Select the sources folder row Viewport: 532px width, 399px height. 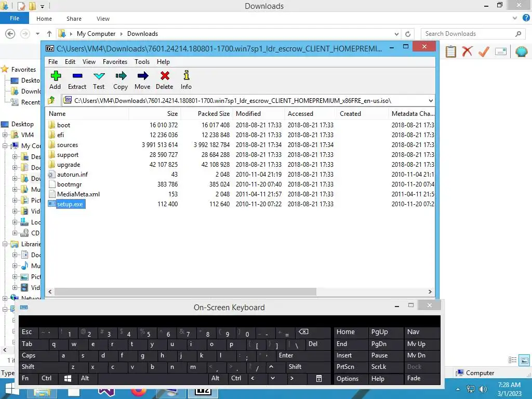[x=240, y=145]
